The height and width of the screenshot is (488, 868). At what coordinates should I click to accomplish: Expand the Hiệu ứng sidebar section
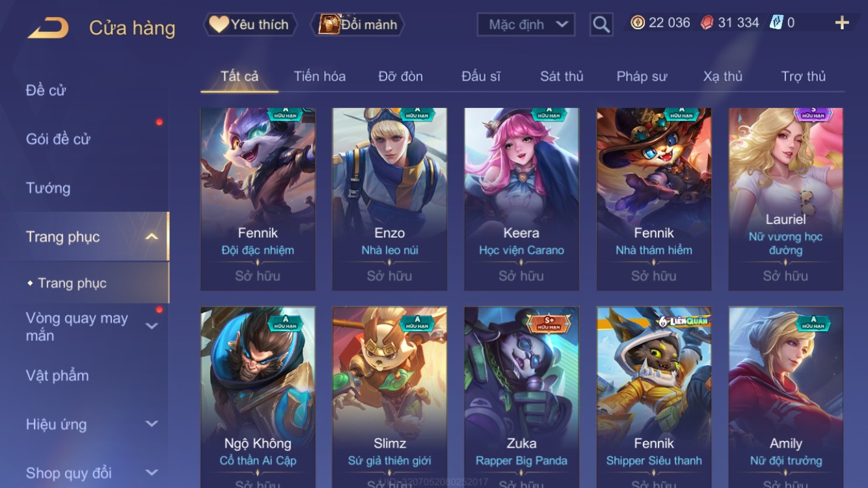[151, 424]
